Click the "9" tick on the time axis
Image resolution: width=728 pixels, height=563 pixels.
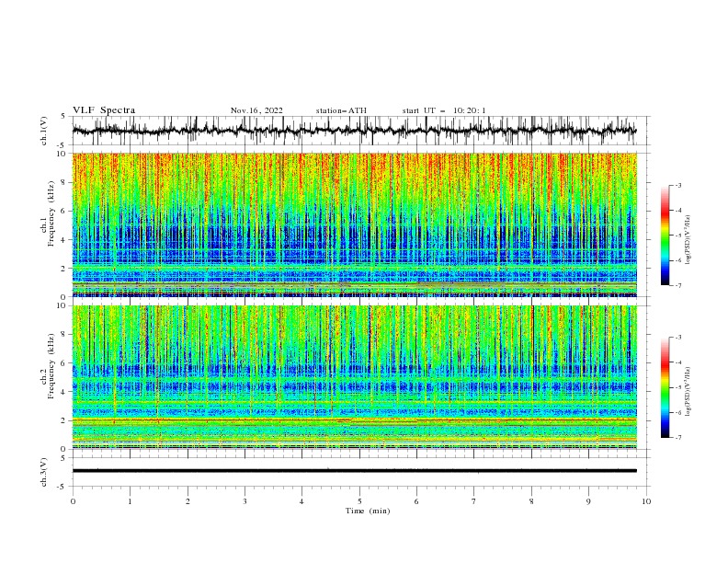pos(588,501)
